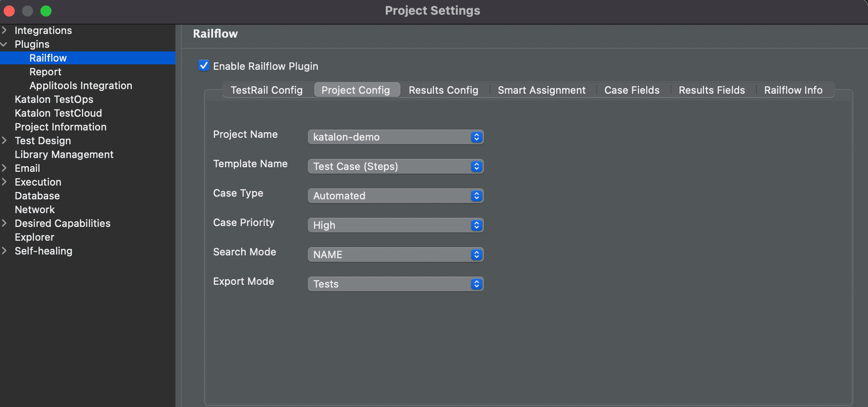Expand the Integrations tree node
The image size is (868, 407).
tap(4, 30)
